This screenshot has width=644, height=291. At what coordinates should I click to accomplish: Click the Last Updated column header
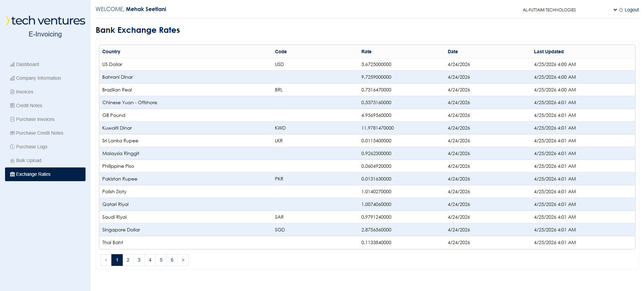pyautogui.click(x=549, y=52)
